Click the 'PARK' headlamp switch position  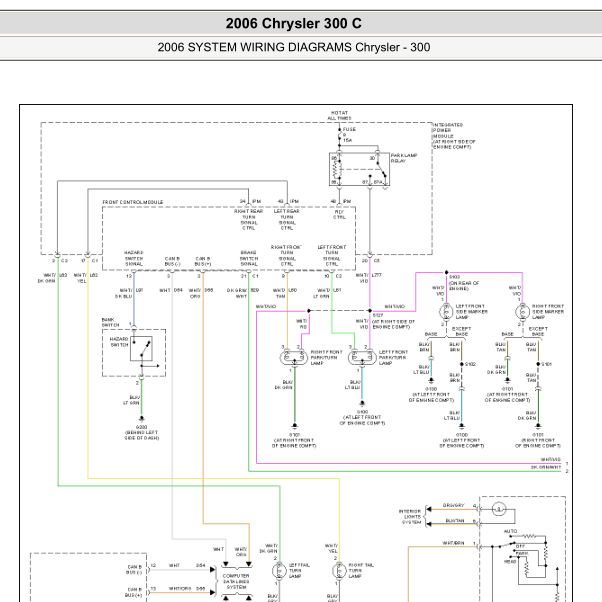click(x=522, y=554)
